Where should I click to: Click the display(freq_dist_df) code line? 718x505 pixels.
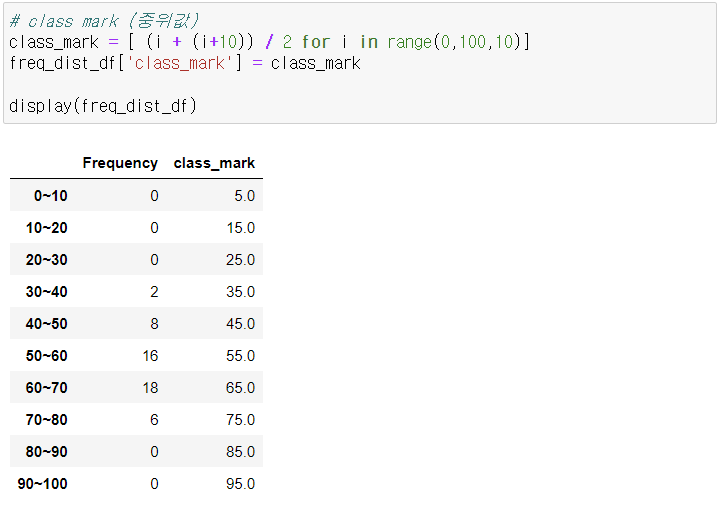coord(103,106)
